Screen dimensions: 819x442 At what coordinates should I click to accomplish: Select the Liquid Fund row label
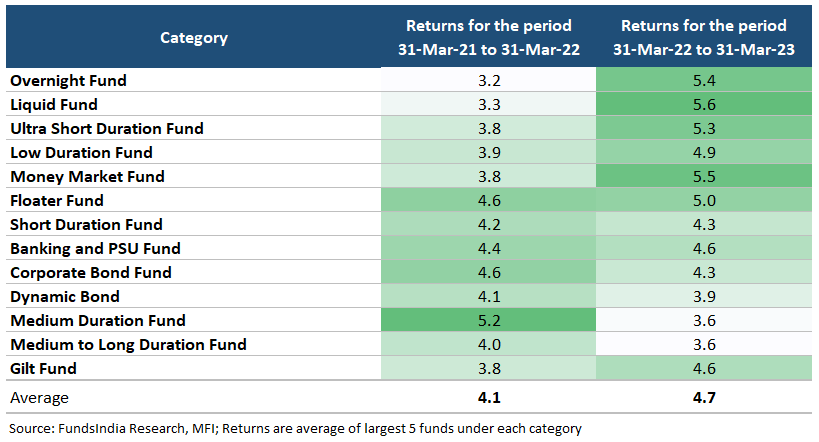click(53, 104)
